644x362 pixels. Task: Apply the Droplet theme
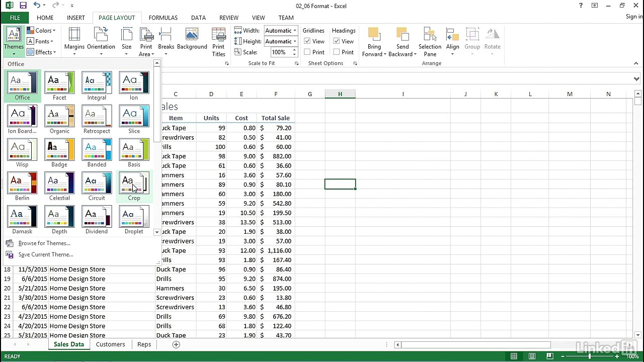134,220
